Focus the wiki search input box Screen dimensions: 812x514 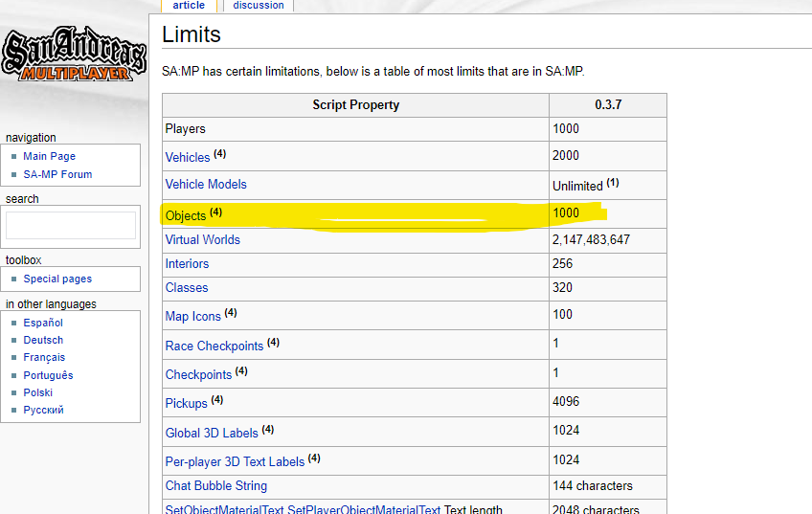[71, 225]
